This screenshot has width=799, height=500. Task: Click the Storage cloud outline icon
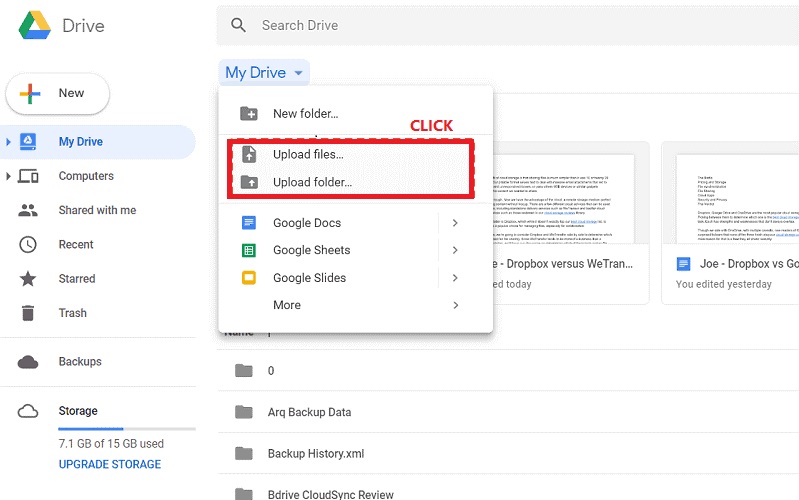point(28,411)
